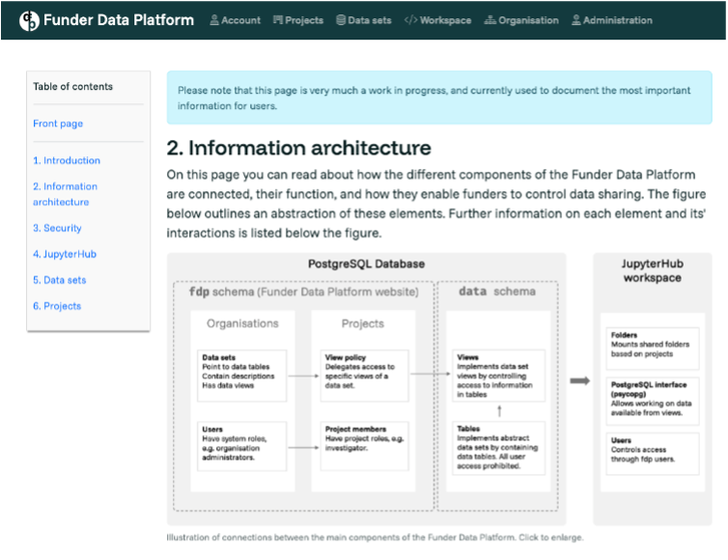Open 4. JupyterHub contents link
728x560 pixels.
click(x=65, y=254)
